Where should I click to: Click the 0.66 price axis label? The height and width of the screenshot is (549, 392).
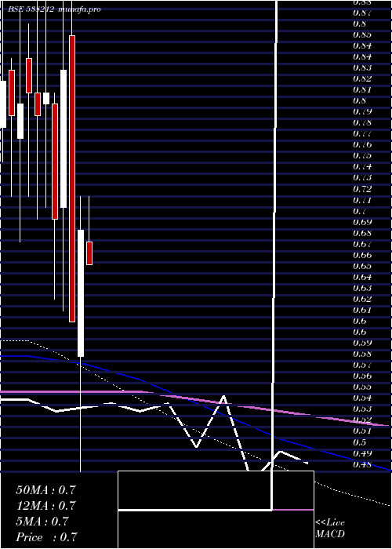coord(362,255)
